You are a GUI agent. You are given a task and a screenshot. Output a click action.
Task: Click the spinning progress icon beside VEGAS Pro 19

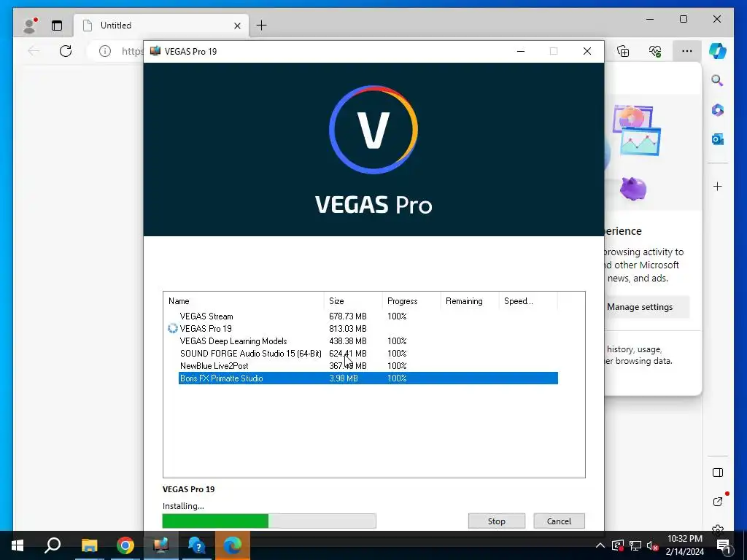[x=172, y=329]
